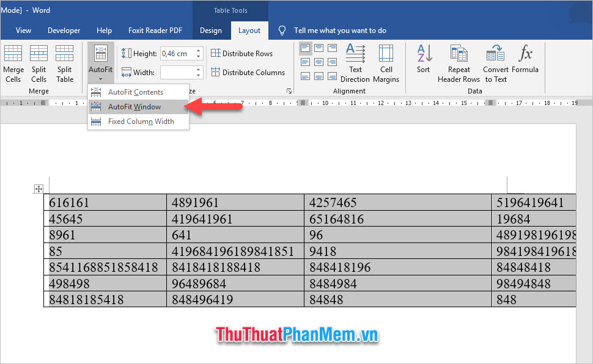Select Align Top Left icon
The image size is (593, 364).
(x=306, y=48)
